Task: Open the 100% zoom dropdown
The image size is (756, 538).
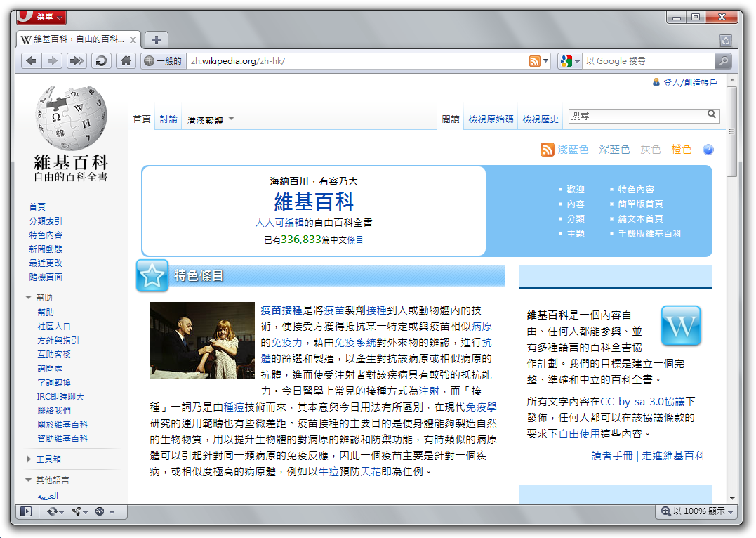Action: pyautogui.click(x=731, y=512)
